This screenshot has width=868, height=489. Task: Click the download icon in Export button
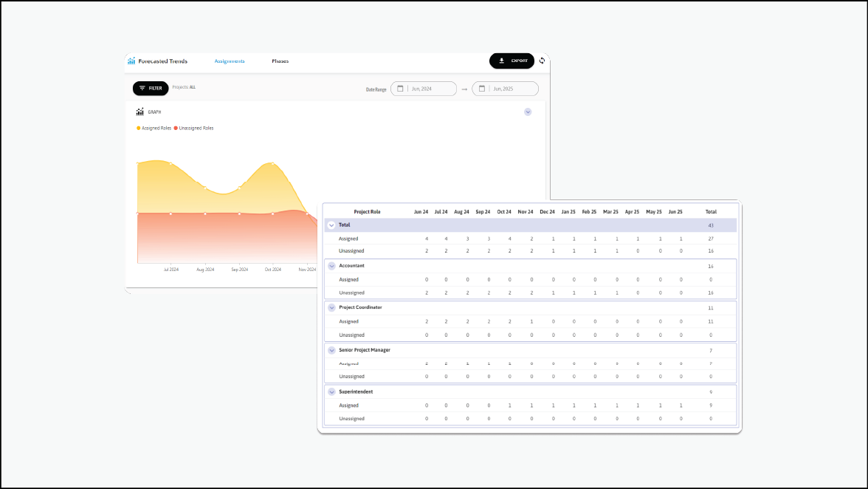pyautogui.click(x=502, y=61)
